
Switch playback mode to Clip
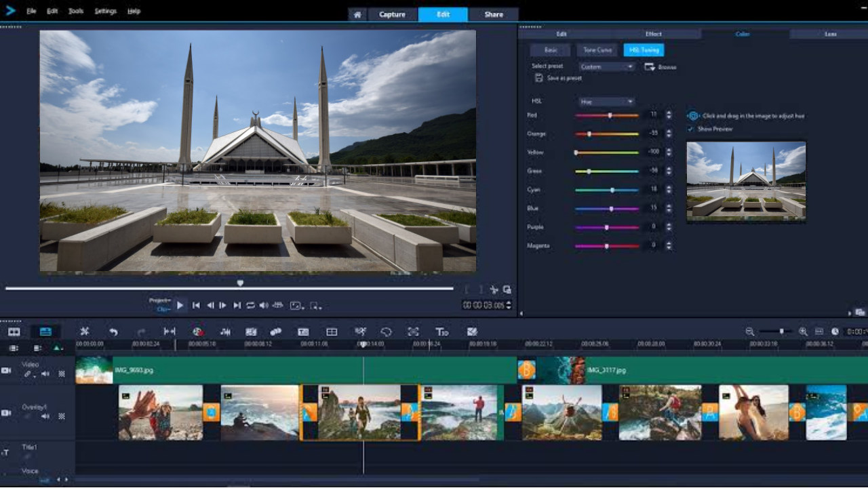163,309
